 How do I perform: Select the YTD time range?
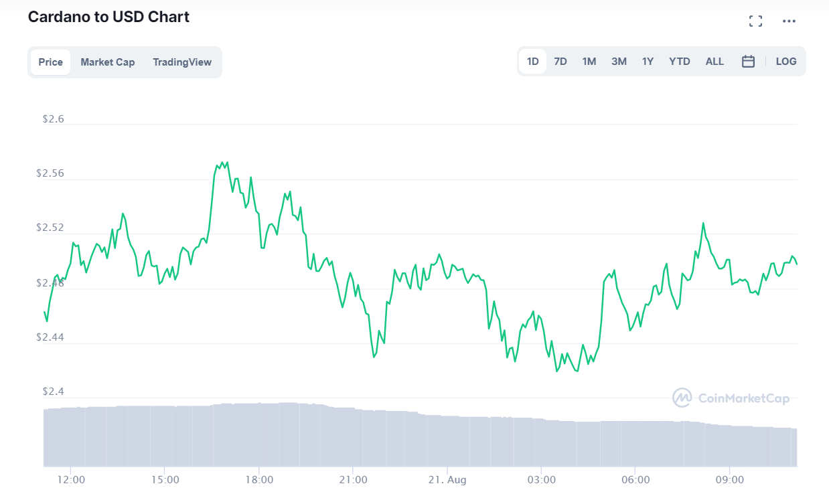[679, 61]
